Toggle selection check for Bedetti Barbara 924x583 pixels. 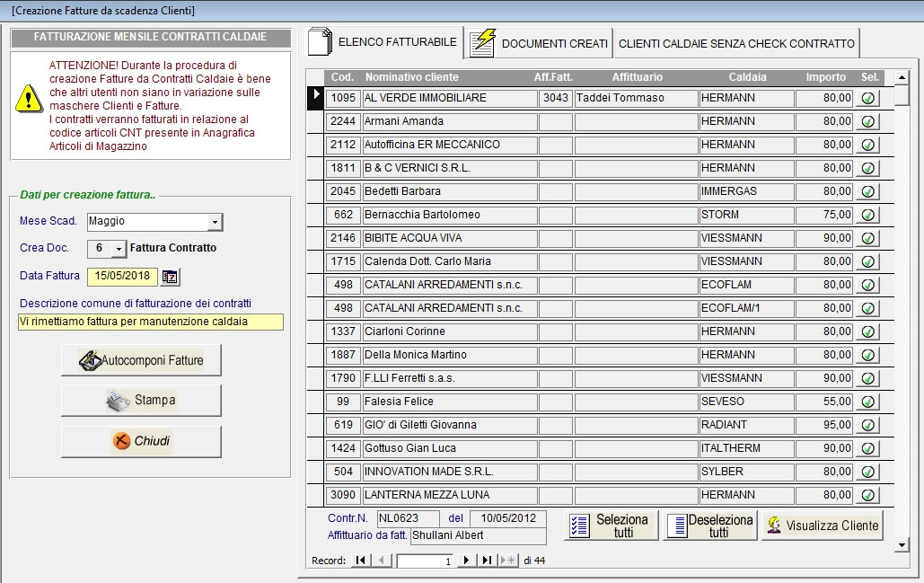click(868, 191)
